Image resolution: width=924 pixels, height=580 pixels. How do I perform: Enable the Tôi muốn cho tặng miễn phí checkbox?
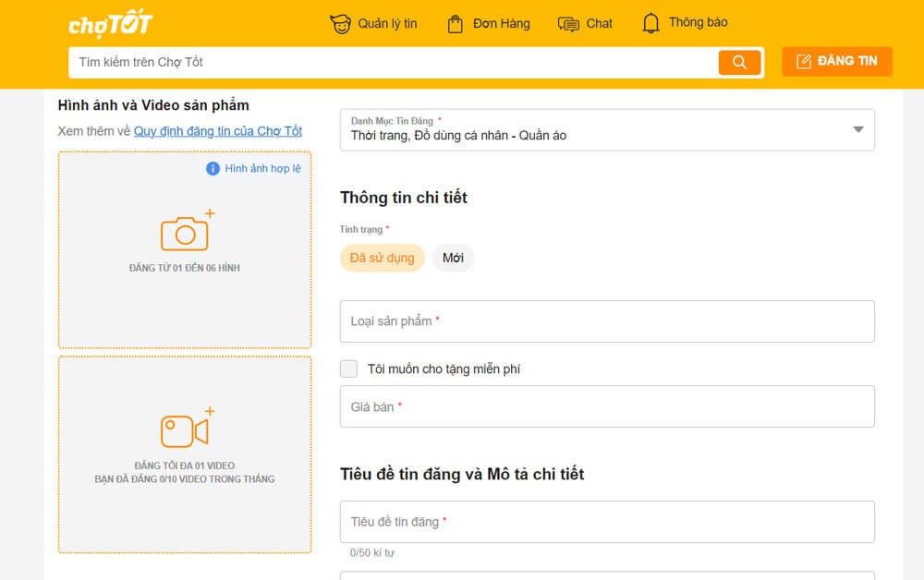tap(349, 368)
